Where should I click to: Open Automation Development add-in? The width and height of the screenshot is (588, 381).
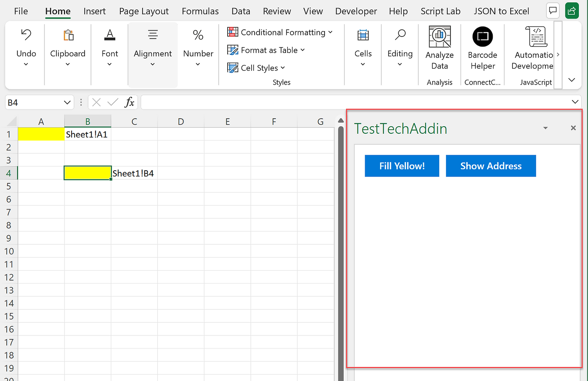[x=533, y=48]
